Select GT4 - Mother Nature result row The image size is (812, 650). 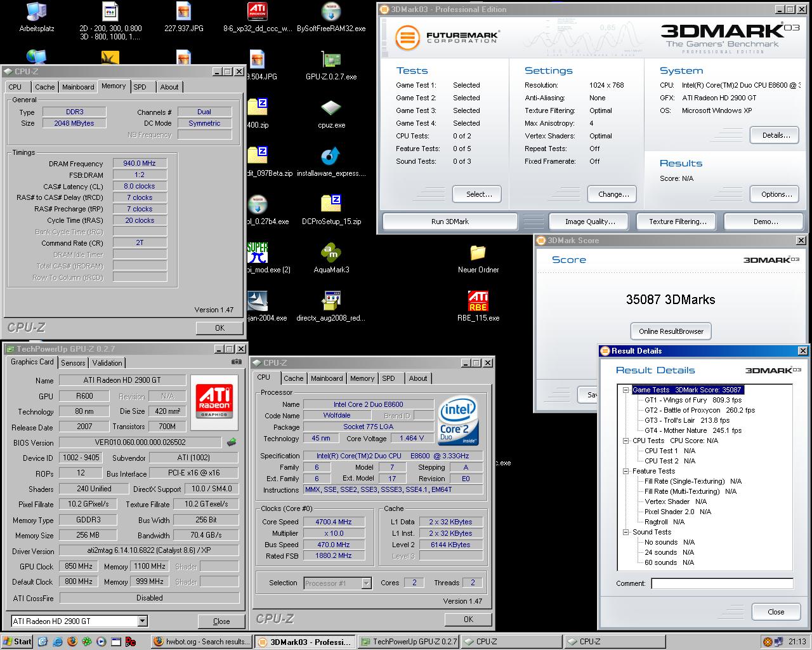pos(693,430)
